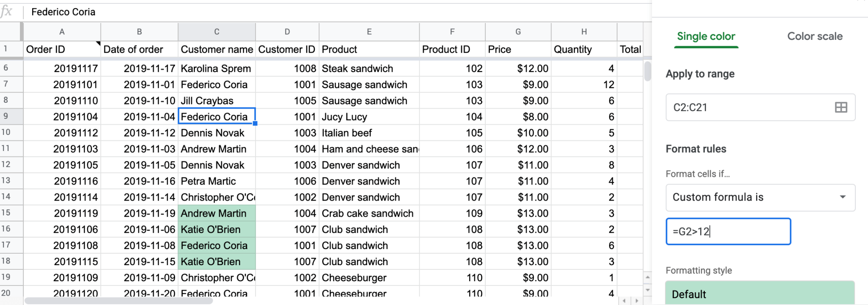The height and width of the screenshot is (305, 868).
Task: Switch to the Color scale tab
Action: point(814,36)
